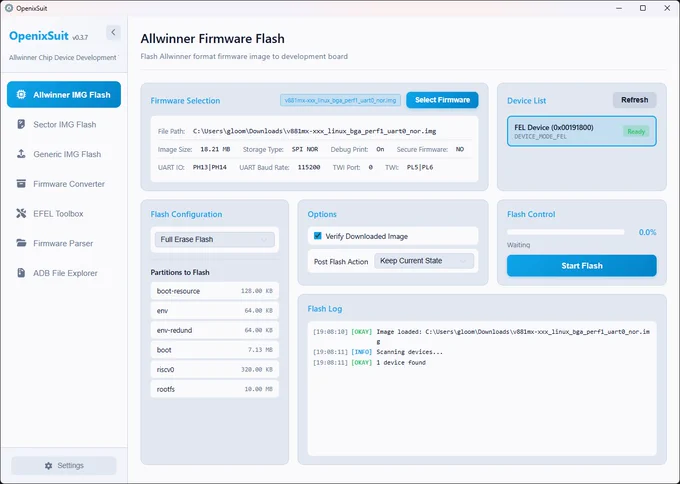This screenshot has height=484, width=680.
Task: Select the rootfs partition row
Action: coord(215,389)
